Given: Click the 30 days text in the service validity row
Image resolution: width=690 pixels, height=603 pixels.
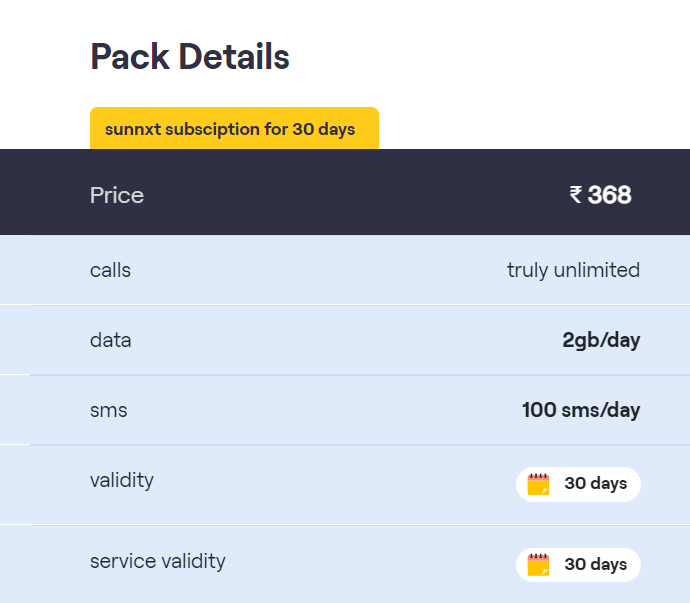Looking at the screenshot, I should (x=595, y=564).
